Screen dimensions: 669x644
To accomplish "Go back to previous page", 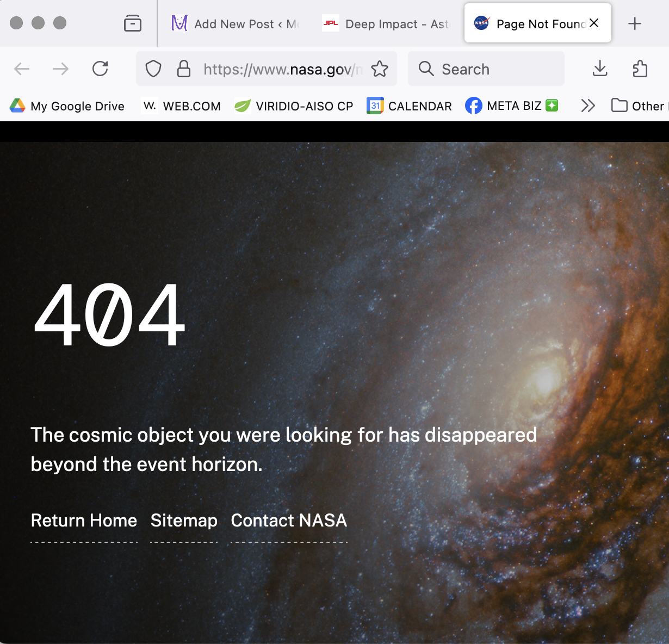I will [x=22, y=69].
